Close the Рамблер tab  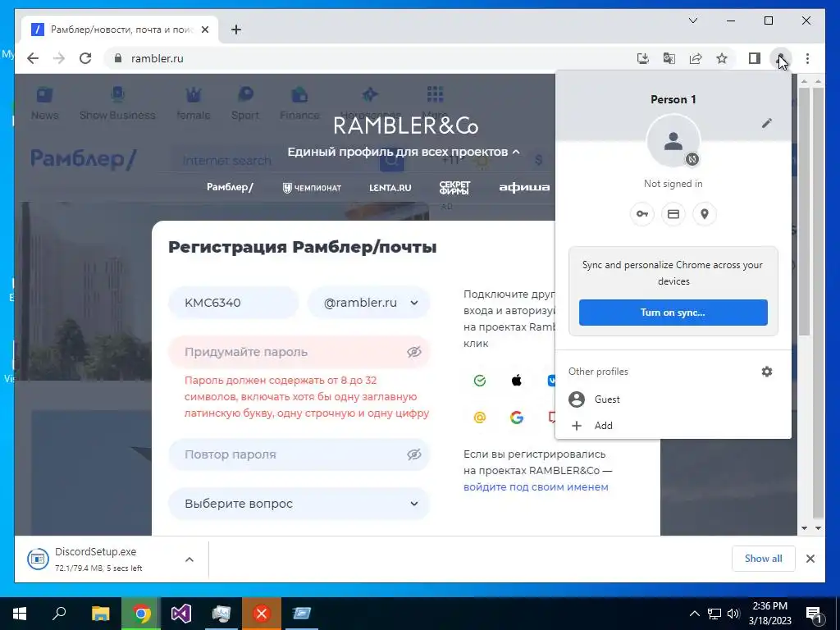[204, 30]
